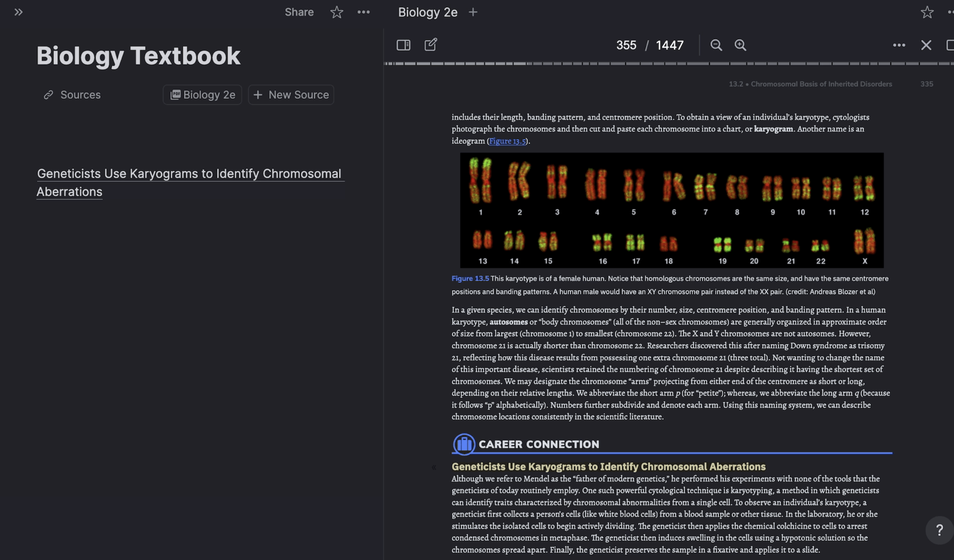
Task: Click the page number field showing 355
Action: 626,45
